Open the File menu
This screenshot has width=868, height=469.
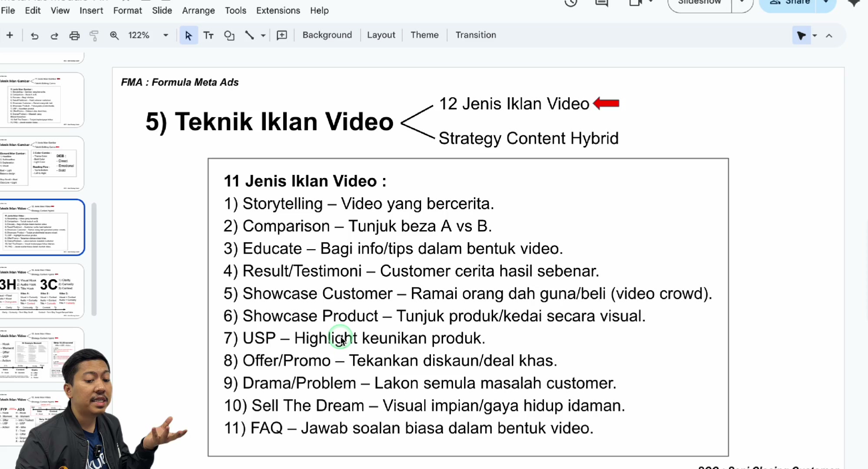(8, 10)
